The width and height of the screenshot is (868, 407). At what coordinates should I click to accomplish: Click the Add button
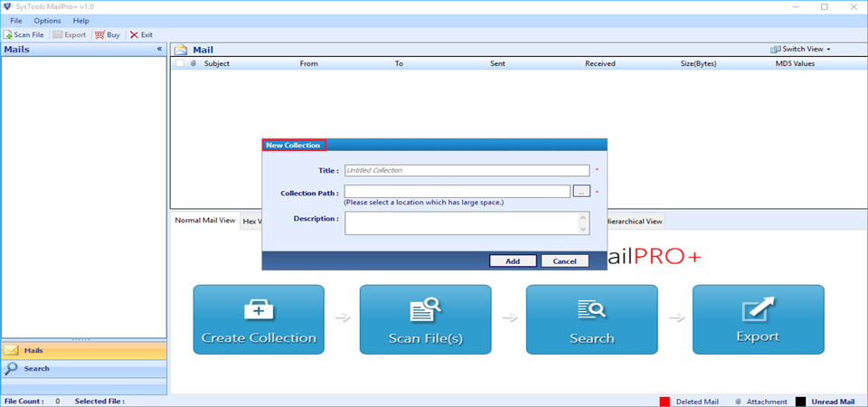coord(514,261)
